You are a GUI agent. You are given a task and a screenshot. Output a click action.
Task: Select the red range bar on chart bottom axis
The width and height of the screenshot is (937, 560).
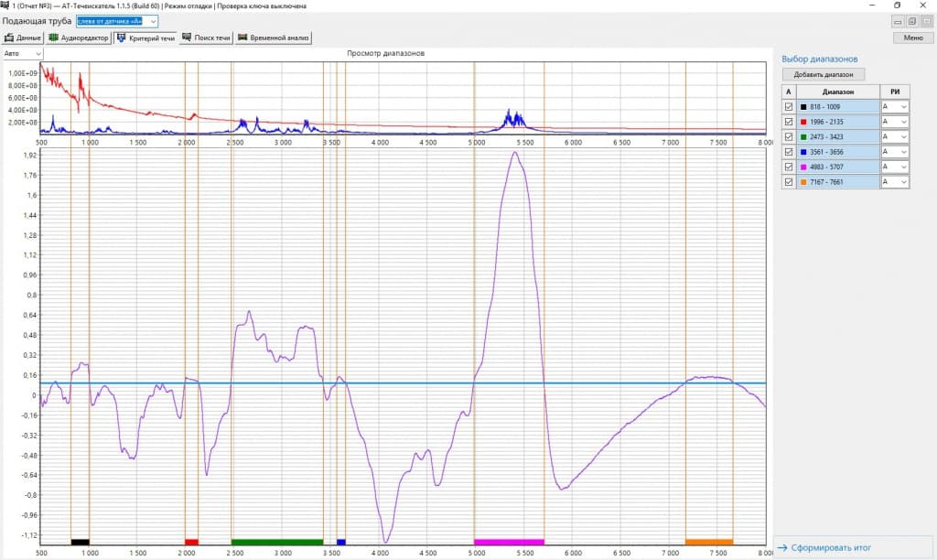[x=192, y=542]
